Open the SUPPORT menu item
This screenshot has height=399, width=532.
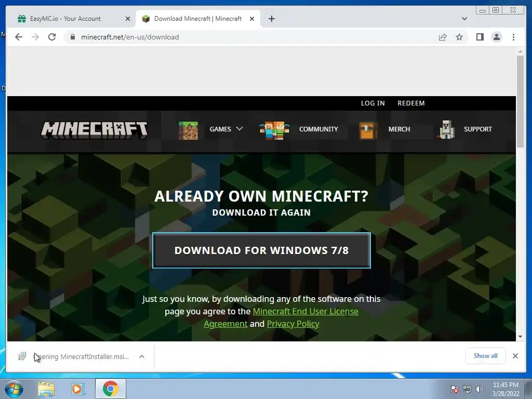pyautogui.click(x=478, y=129)
